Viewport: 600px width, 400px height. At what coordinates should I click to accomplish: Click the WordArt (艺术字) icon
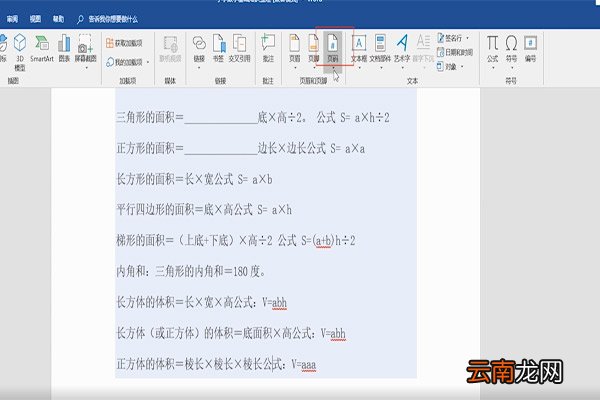tap(402, 43)
